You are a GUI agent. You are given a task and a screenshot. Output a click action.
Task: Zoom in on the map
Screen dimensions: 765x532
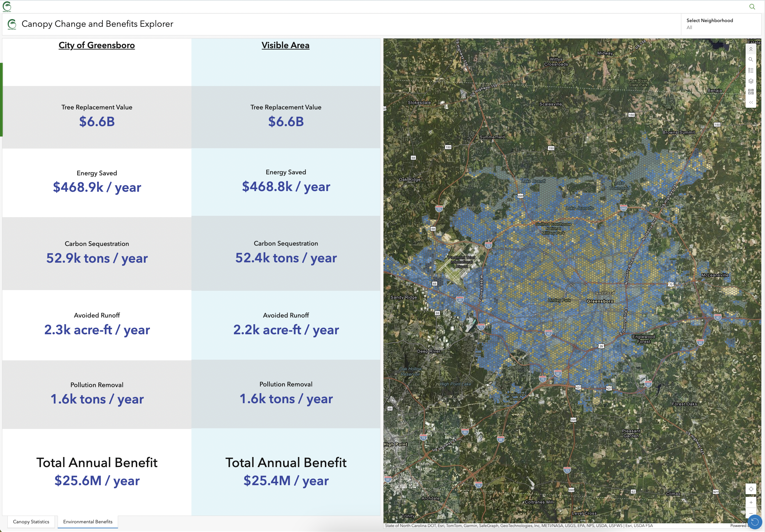click(x=751, y=502)
